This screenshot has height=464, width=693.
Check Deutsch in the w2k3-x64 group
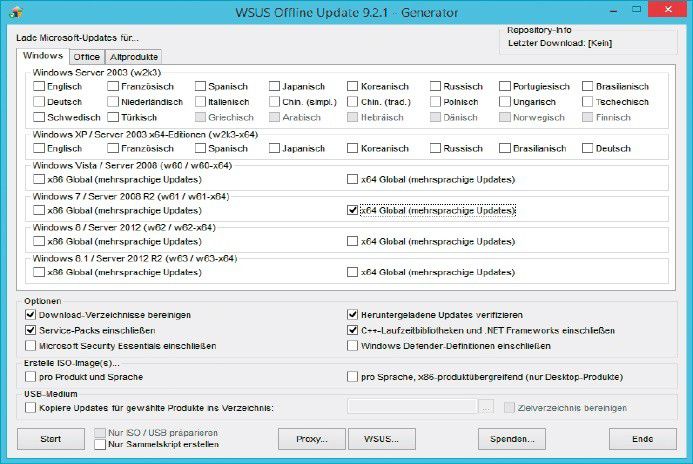(587, 148)
